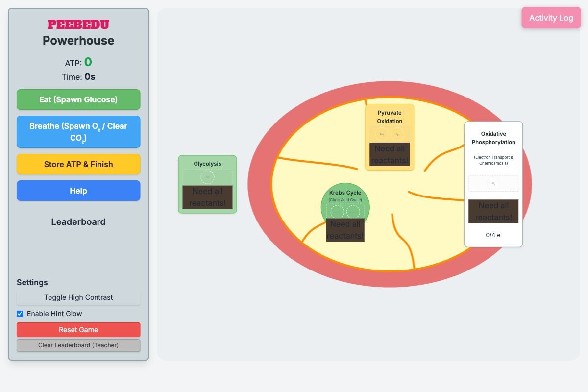
Task: Click the right pyruvate slot in Pyruvate Oxidation
Action: [397, 134]
